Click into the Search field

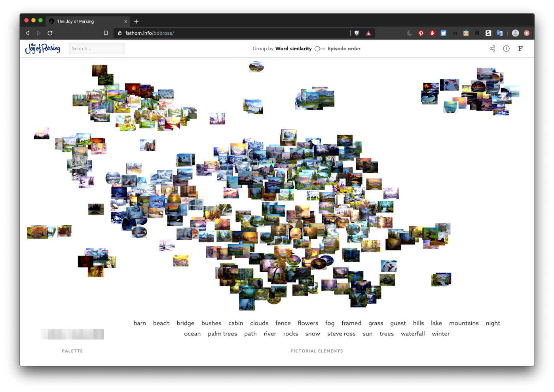pos(97,49)
